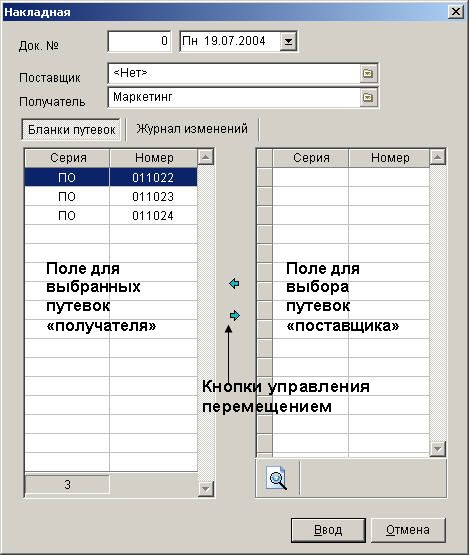Open supplier selection folder icon
The image size is (470, 556).
(368, 73)
